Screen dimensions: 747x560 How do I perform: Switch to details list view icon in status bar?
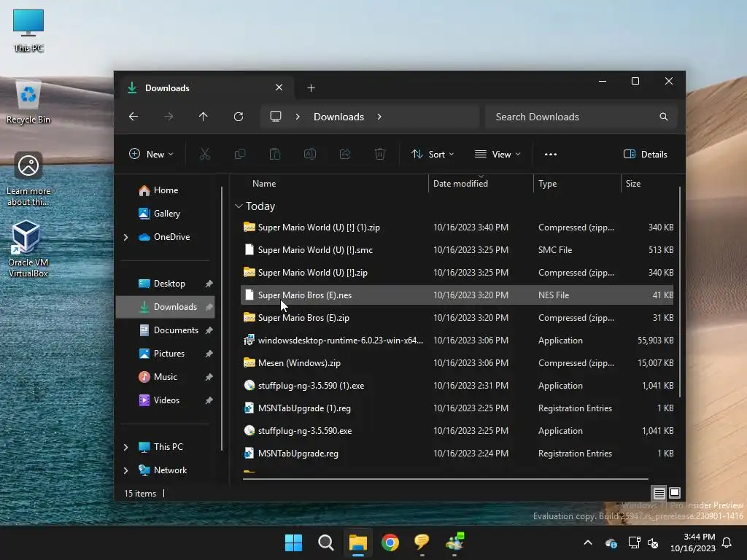(x=659, y=494)
